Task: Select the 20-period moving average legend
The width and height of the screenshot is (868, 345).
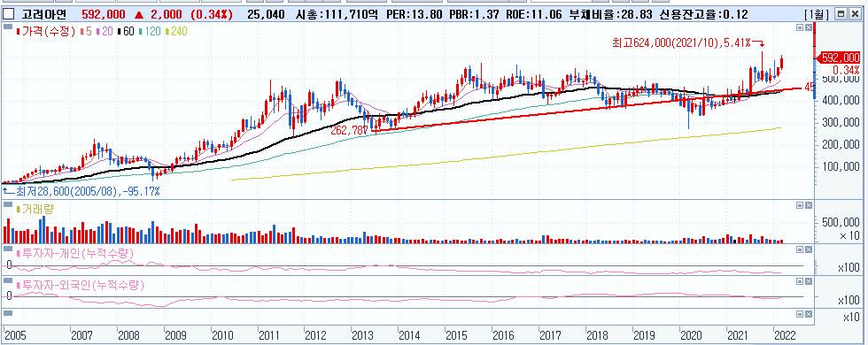Action: click(105, 32)
